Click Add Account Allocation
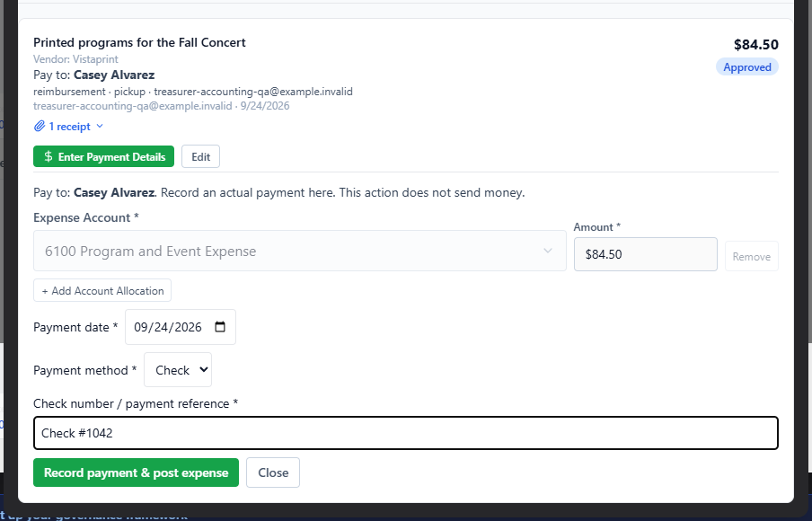The image size is (812, 521). coord(102,290)
